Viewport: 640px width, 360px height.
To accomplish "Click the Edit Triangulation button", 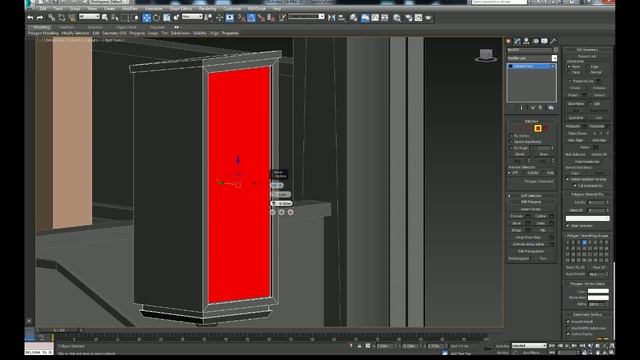I will pos(531,251).
